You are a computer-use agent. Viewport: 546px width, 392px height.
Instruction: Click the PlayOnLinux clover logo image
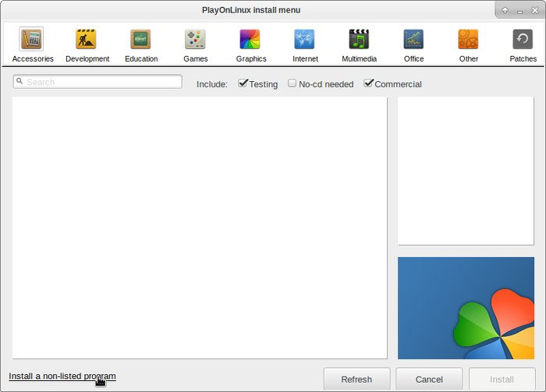(x=466, y=308)
